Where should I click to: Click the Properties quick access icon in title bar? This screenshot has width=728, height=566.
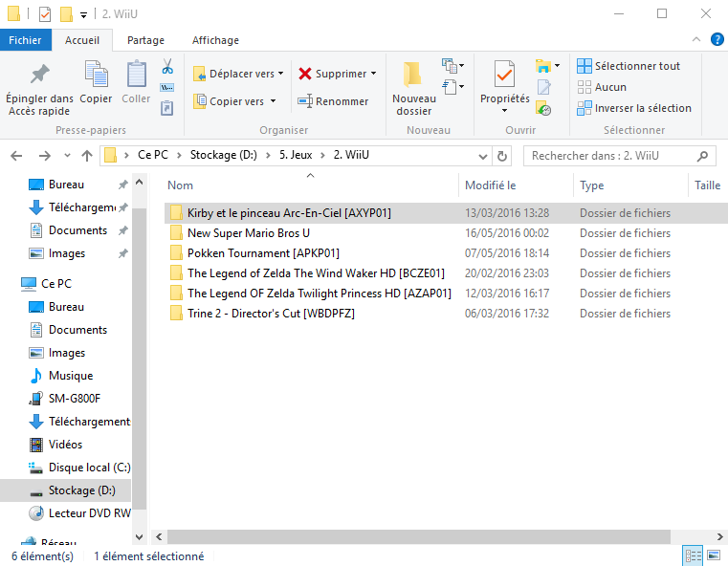pyautogui.click(x=45, y=14)
